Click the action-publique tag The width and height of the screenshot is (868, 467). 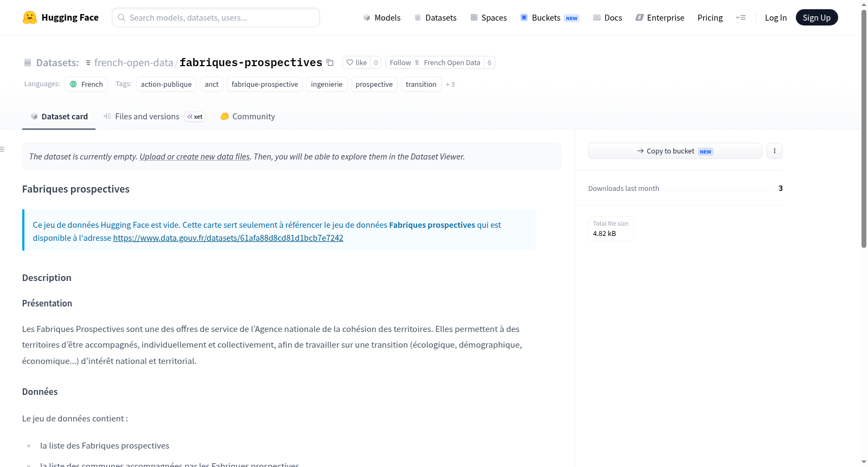click(166, 84)
